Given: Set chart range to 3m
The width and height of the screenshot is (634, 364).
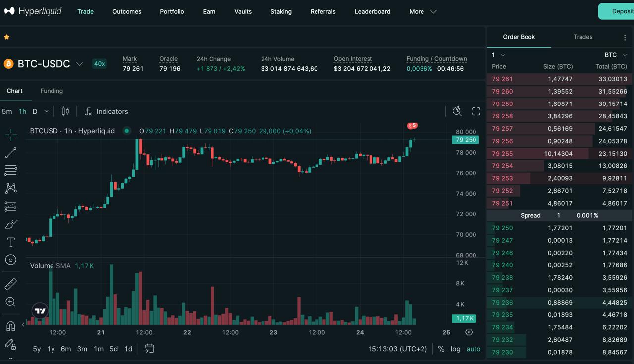Looking at the screenshot, I should (82, 349).
